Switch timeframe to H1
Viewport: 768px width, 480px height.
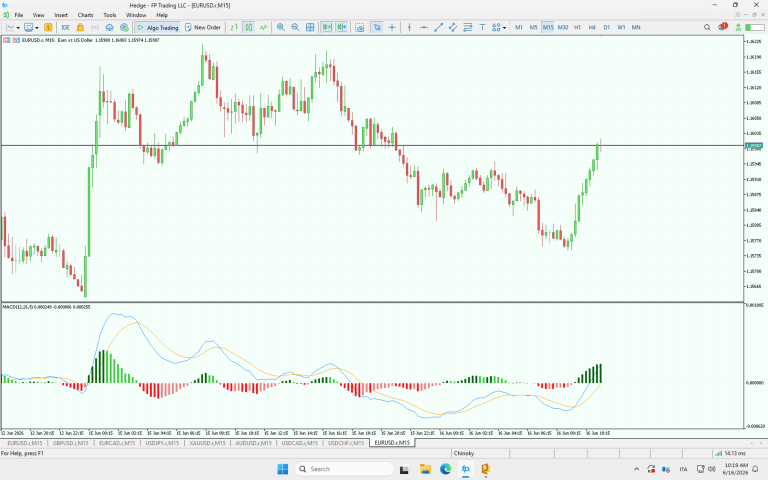click(x=577, y=27)
